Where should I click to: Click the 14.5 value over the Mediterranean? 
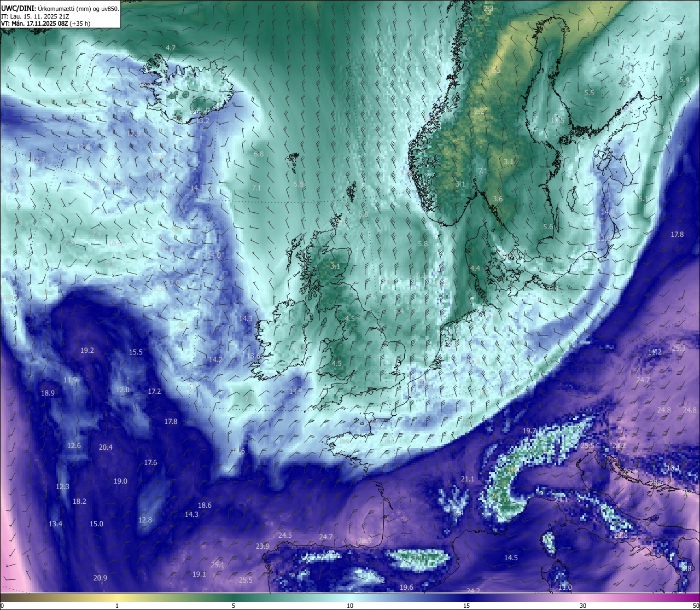tap(511, 558)
